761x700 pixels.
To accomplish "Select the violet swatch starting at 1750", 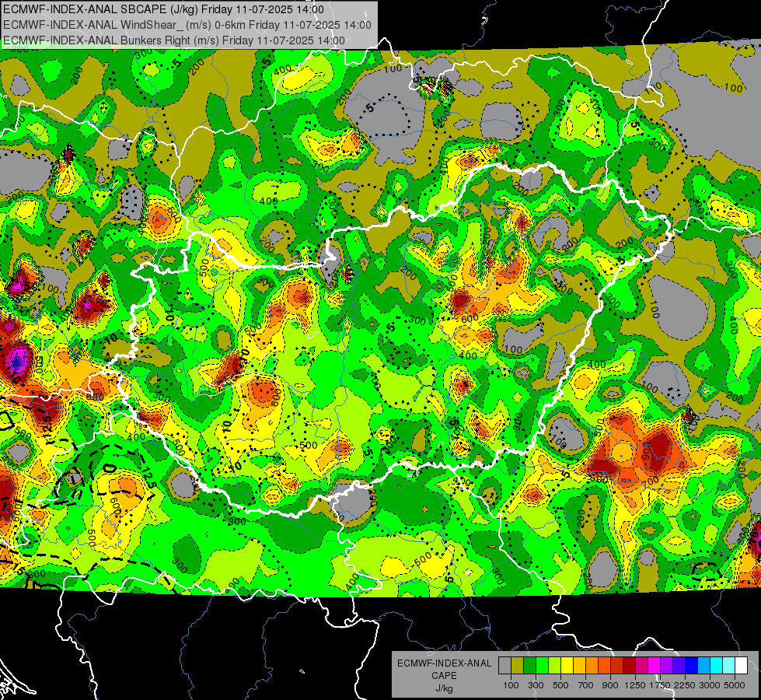I will (666, 666).
